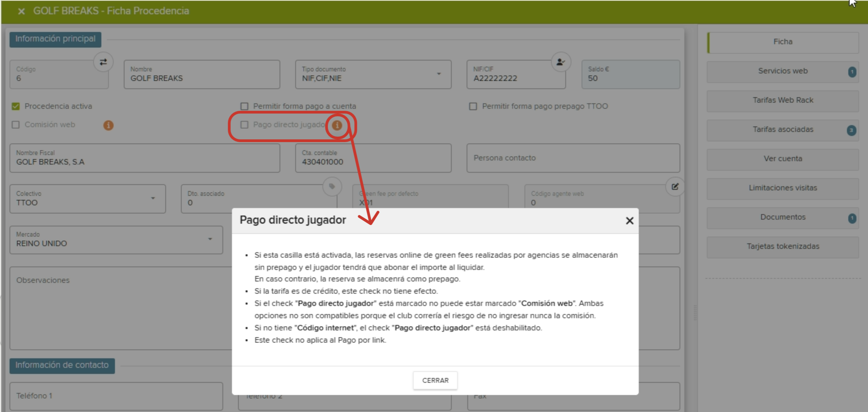The image size is (868, 412).
Task: Tick the Pago directo jugador checkbox
Action: click(244, 125)
